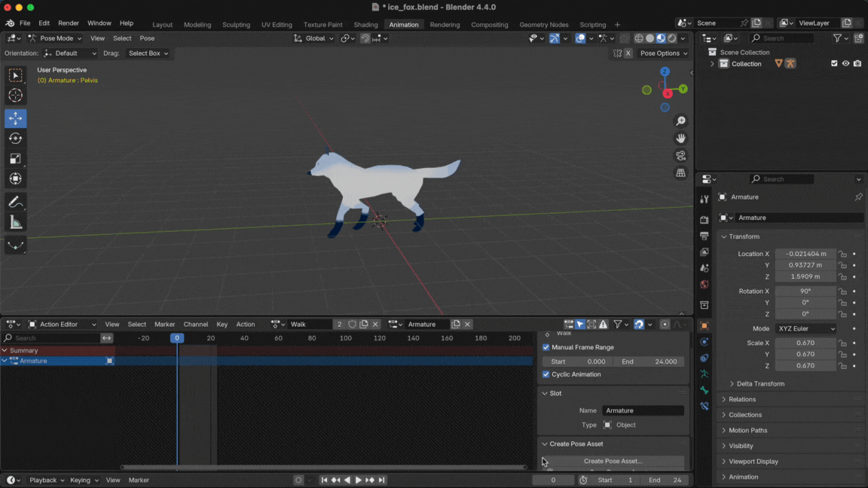The width and height of the screenshot is (868, 488).
Task: Select the Breakdowner pose tool
Action: point(16,245)
